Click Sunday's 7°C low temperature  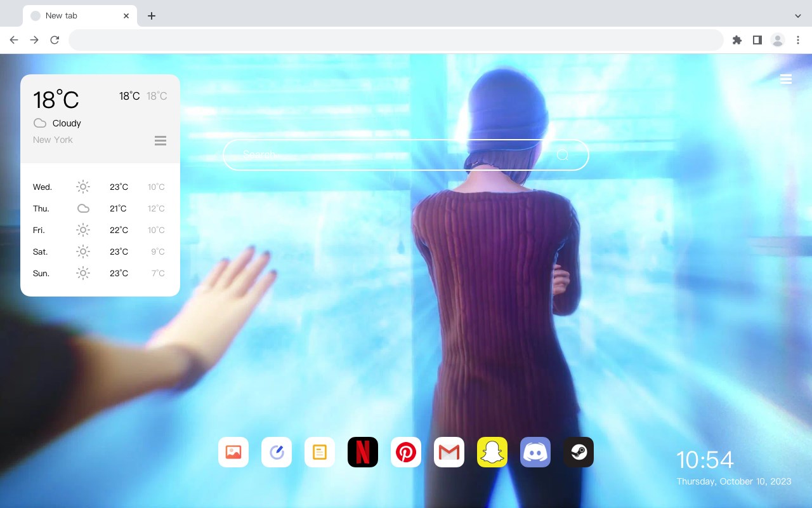[x=158, y=273]
